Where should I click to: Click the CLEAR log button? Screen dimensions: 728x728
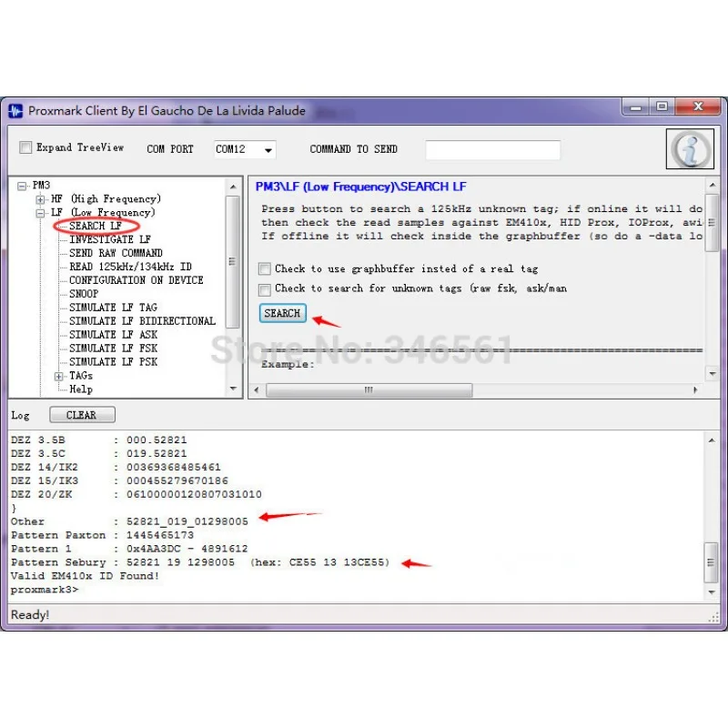[82, 415]
